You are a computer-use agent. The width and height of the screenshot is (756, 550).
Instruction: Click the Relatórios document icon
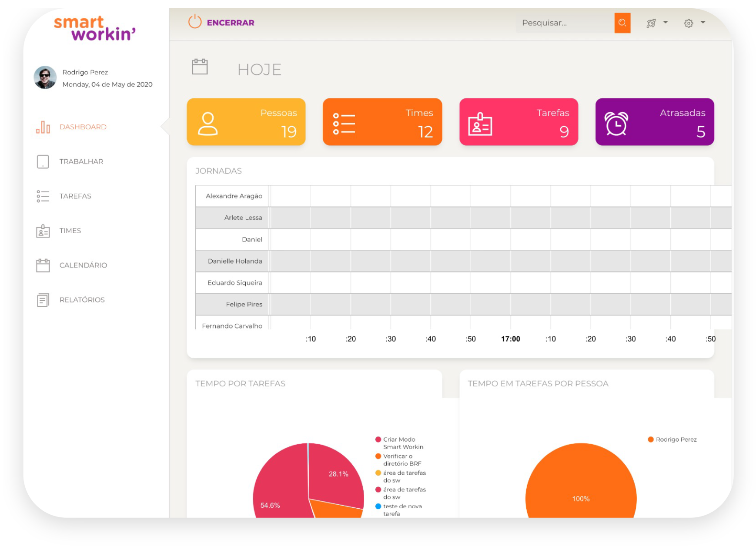point(43,300)
